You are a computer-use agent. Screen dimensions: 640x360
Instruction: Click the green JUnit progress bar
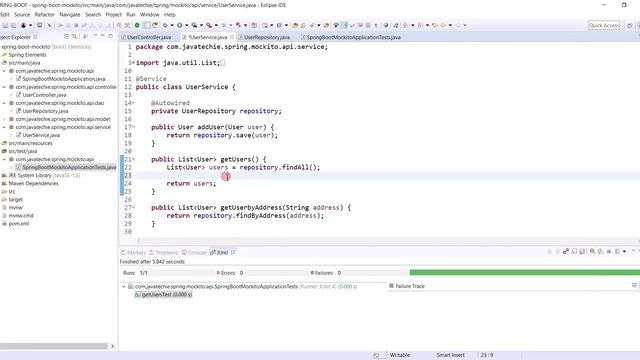(524, 272)
